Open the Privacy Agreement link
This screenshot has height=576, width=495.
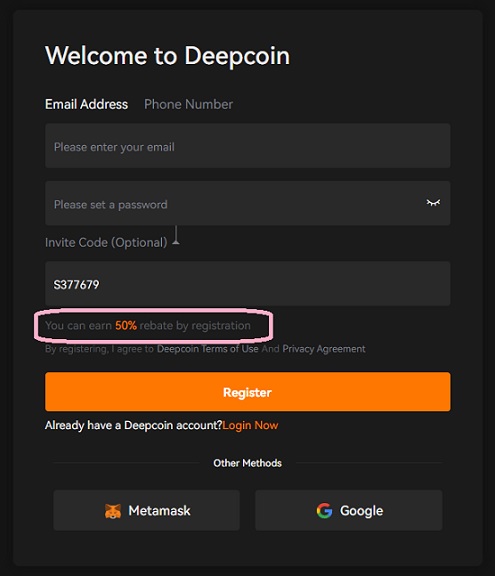coord(324,349)
